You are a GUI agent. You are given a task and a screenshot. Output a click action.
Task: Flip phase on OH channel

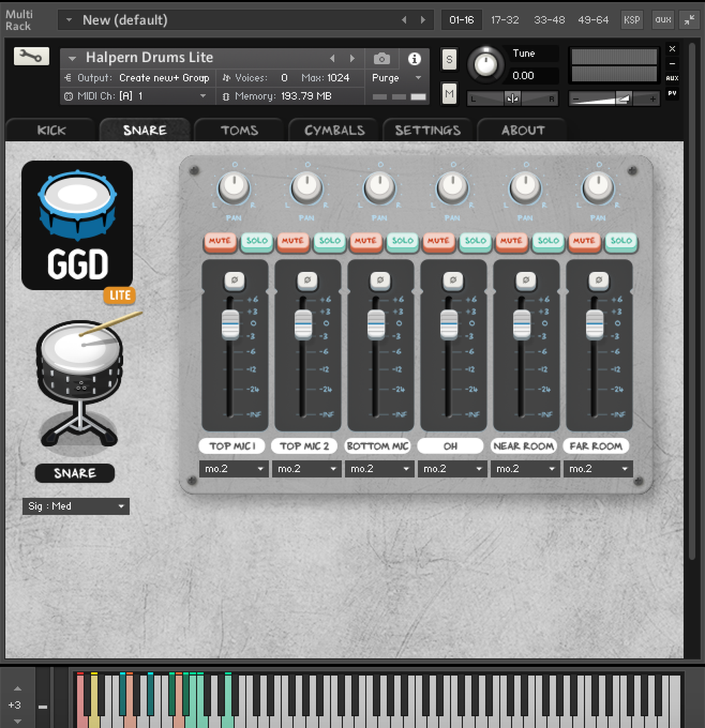(x=453, y=280)
